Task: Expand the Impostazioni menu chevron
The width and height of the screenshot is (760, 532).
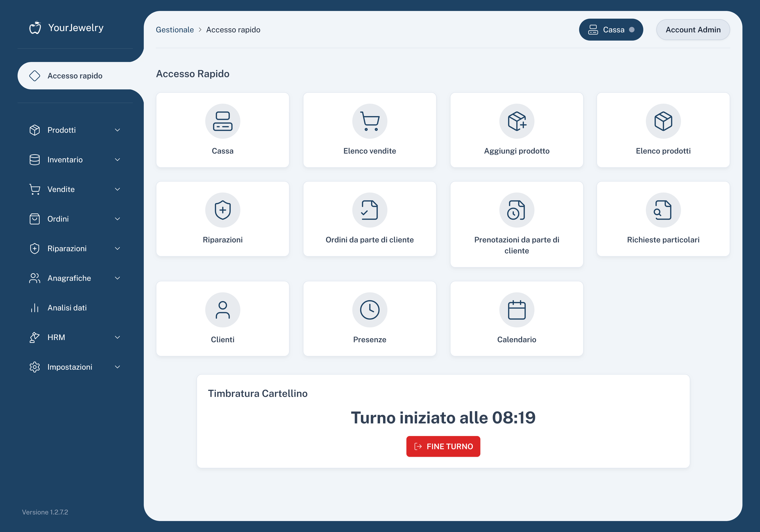Action: 117,367
